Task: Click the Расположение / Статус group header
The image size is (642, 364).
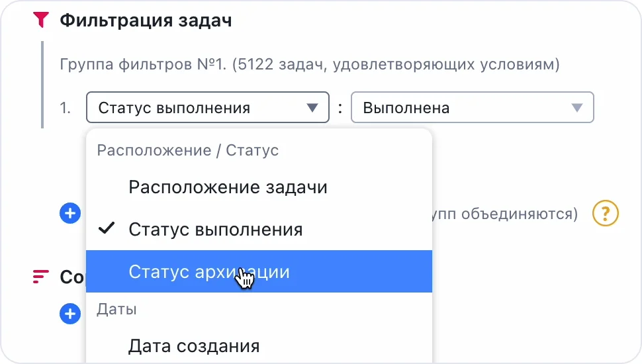Action: pyautogui.click(x=188, y=150)
